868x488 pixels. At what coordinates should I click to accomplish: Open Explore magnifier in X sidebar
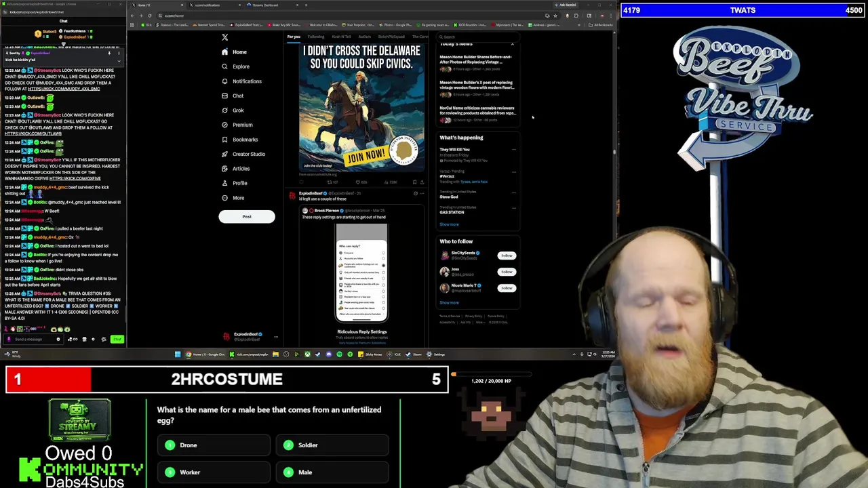coord(235,66)
